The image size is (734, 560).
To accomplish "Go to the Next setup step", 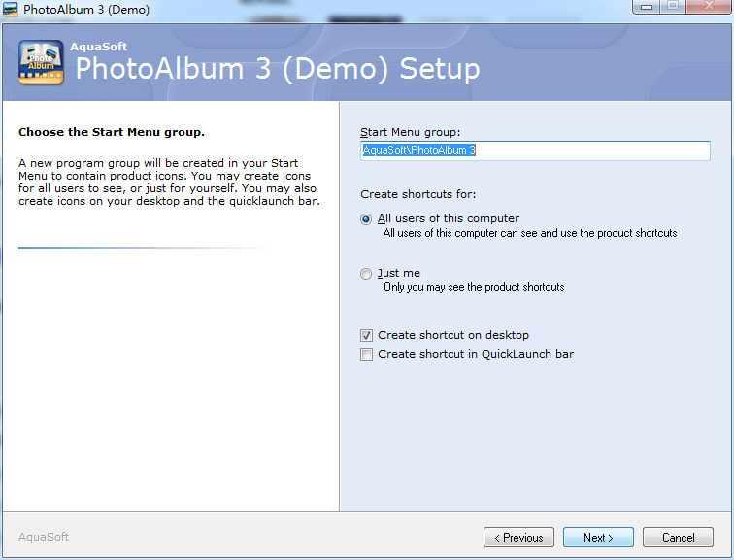I will tap(598, 537).
